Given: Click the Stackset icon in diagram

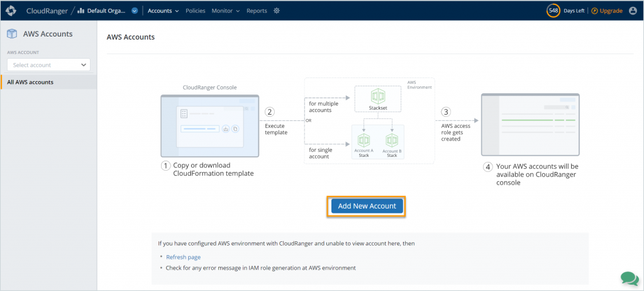Looking at the screenshot, I should click(x=378, y=96).
